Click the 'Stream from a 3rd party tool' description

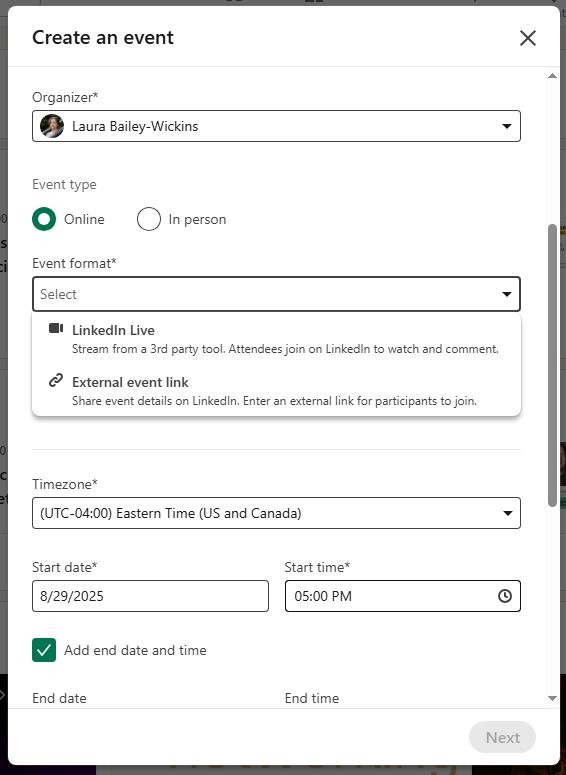pyautogui.click(x=285, y=349)
